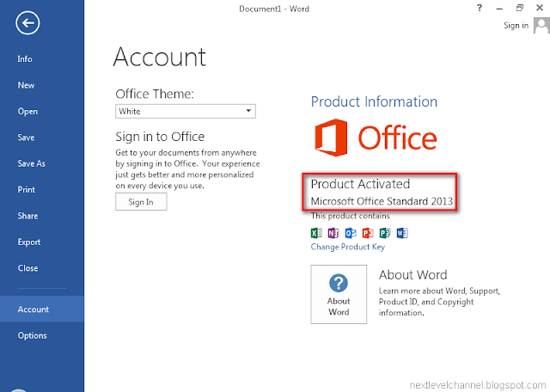Open the Help question mark icon

point(480,8)
